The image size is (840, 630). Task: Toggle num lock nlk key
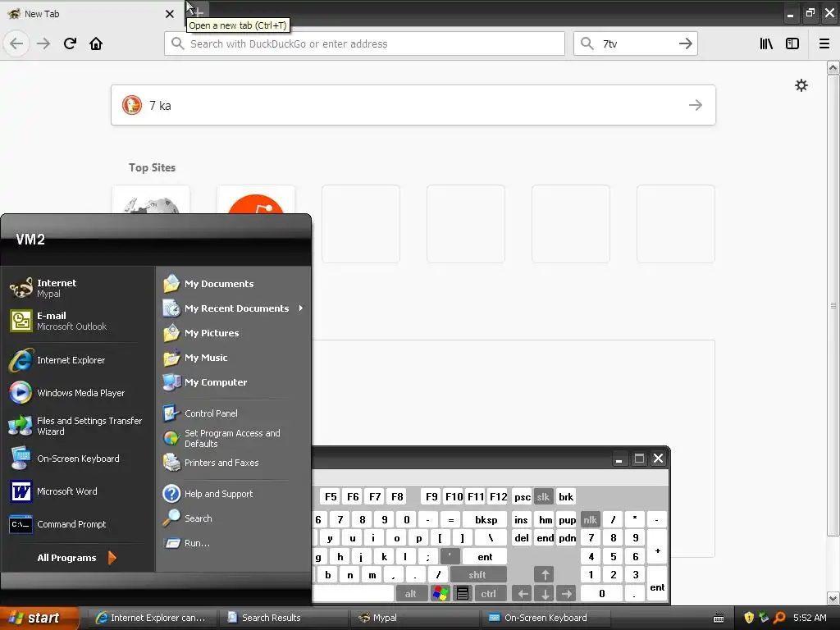click(x=590, y=519)
